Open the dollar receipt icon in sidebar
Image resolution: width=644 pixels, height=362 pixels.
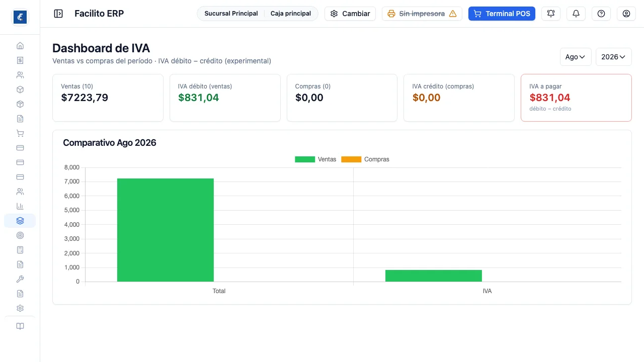(20, 60)
